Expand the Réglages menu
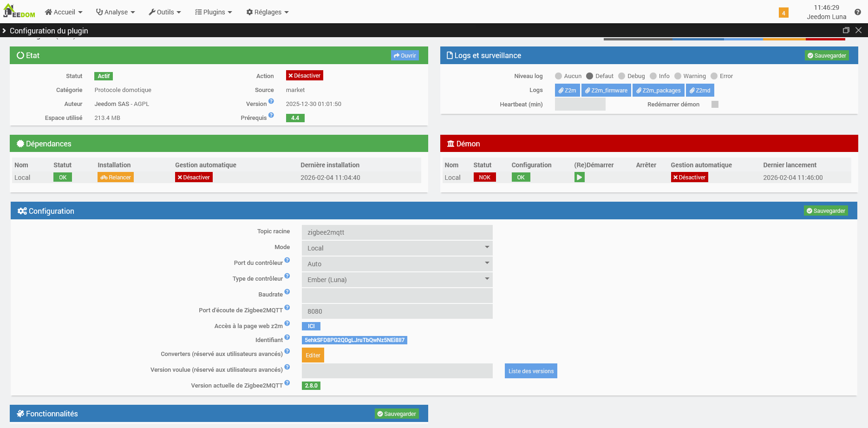Screen dimensions: 868x428 (x=268, y=12)
